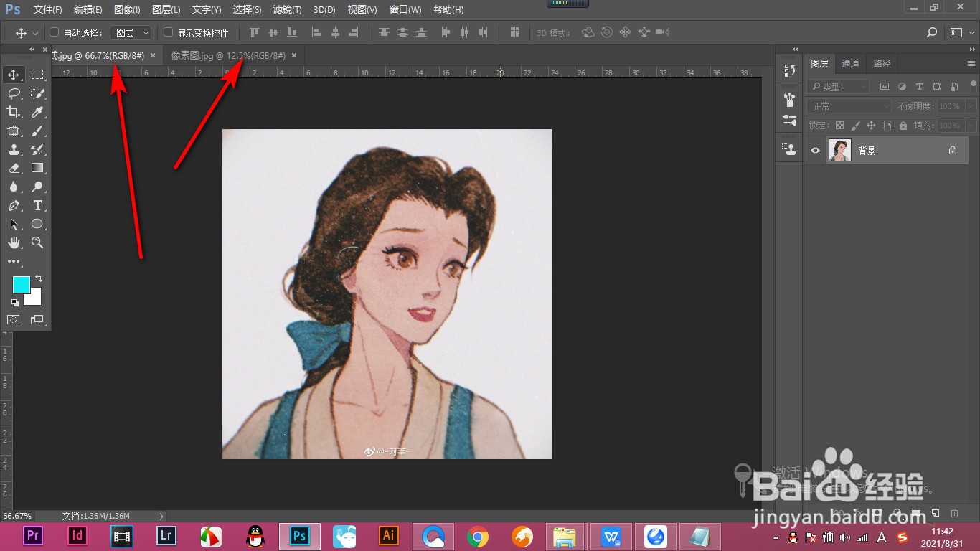This screenshot has height=551, width=980.
Task: Toggle lock all for the layer
Action: pyautogui.click(x=903, y=126)
